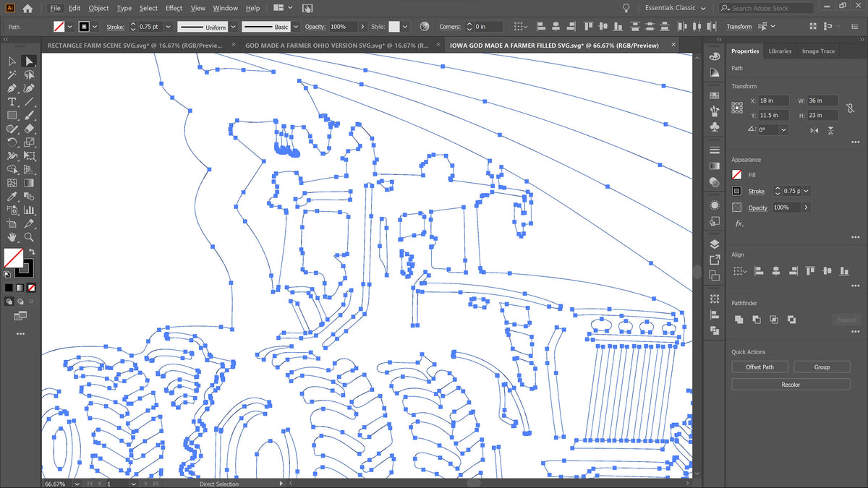Flip along vertical axis in Transform
The width and height of the screenshot is (868, 488).
[x=830, y=130]
